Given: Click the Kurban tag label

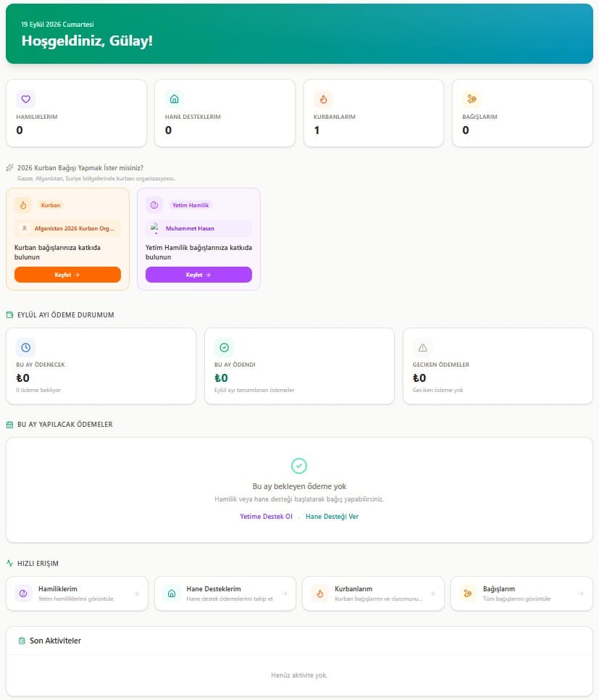Looking at the screenshot, I should click(x=51, y=205).
